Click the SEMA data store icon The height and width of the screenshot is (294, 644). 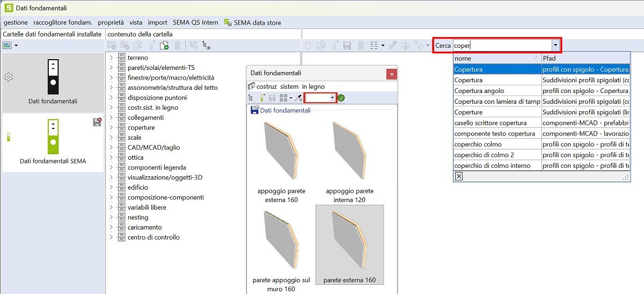(229, 23)
